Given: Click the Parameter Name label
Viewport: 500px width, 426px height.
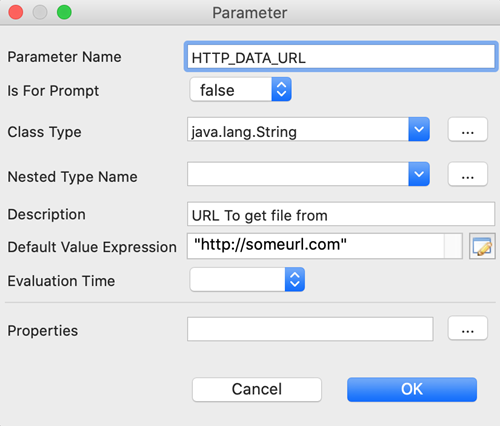Looking at the screenshot, I should tap(64, 57).
